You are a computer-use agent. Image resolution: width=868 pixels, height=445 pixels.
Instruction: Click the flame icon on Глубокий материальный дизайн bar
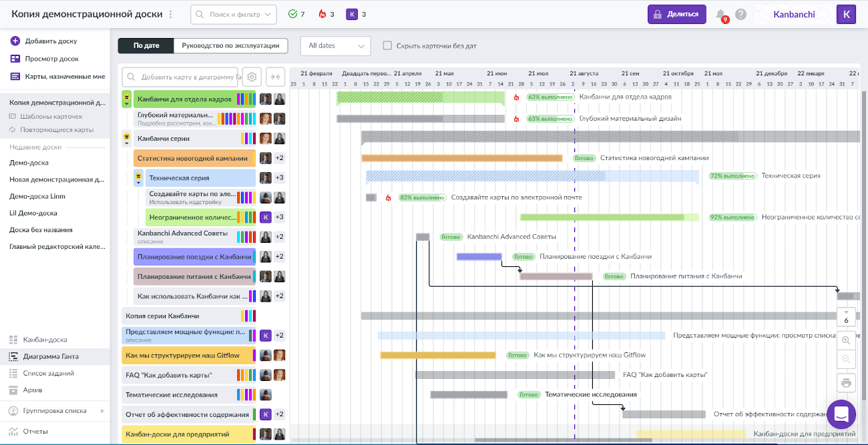[x=516, y=119]
